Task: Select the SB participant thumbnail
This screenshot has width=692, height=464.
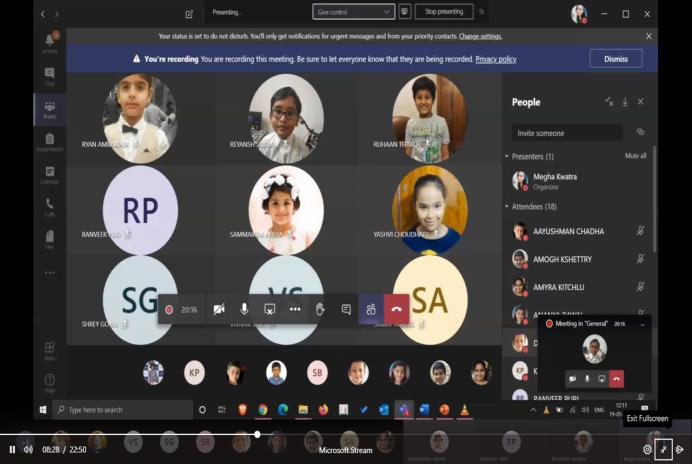Action: point(317,373)
